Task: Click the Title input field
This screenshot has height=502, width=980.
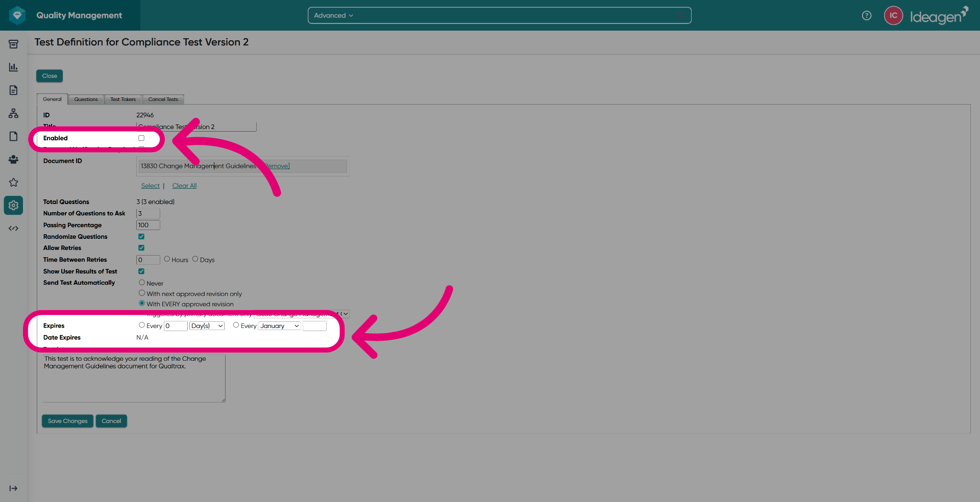Action: [x=197, y=127]
